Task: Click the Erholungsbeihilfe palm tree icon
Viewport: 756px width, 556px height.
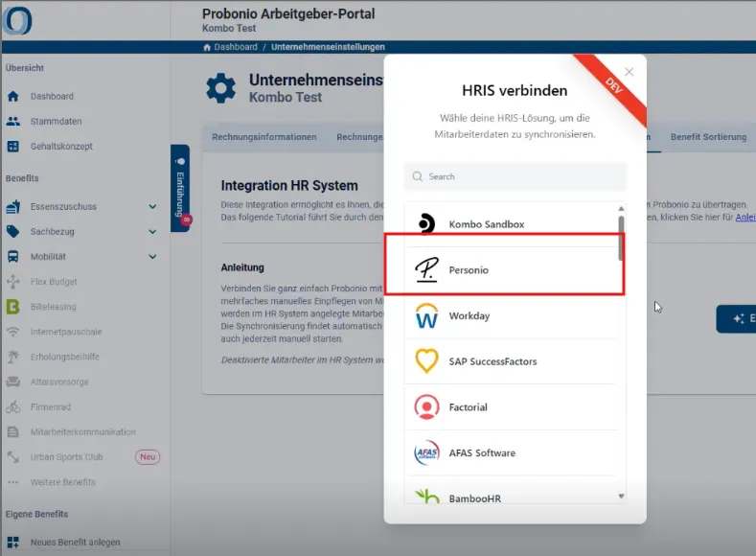Action: tap(13, 357)
